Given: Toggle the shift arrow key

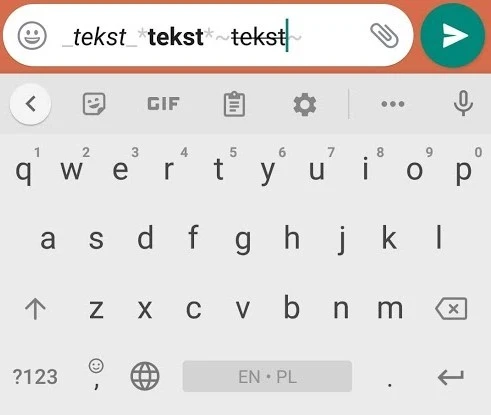Looking at the screenshot, I should coord(35,309).
